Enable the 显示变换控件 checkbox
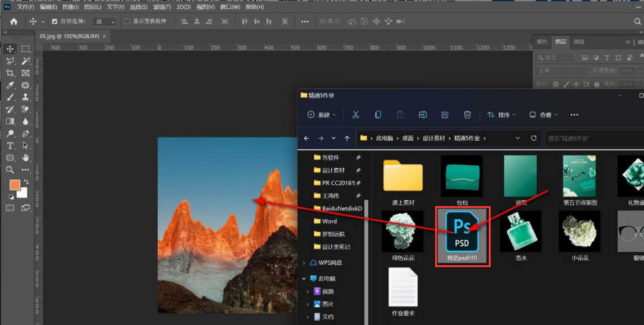The image size is (644, 325). (x=128, y=21)
